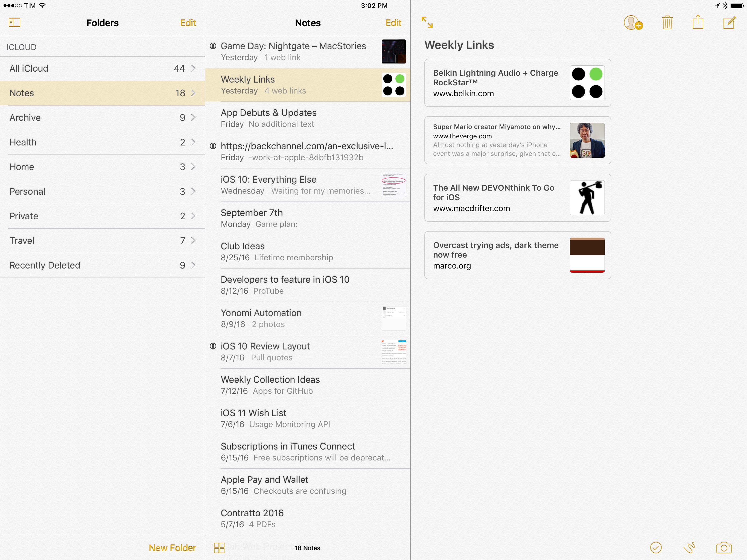Screen dimensions: 747x560
Task: Edit the Folders list
Action: tap(188, 23)
